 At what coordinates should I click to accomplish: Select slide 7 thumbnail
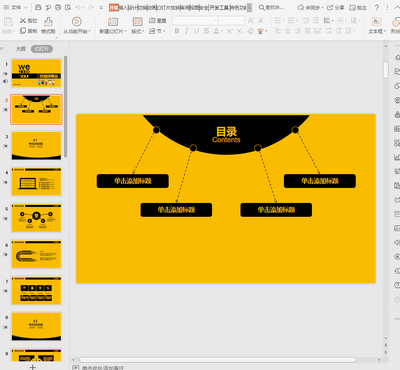36,290
